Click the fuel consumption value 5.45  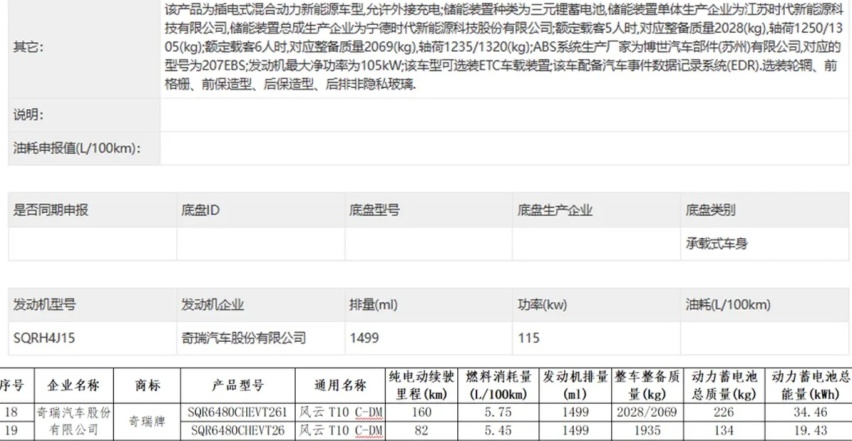(x=499, y=431)
